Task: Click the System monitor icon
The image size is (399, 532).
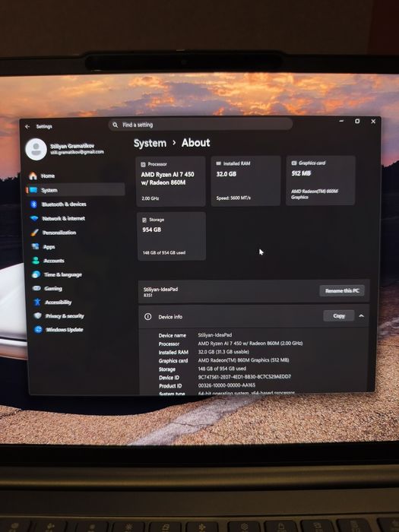Action: tap(33, 190)
